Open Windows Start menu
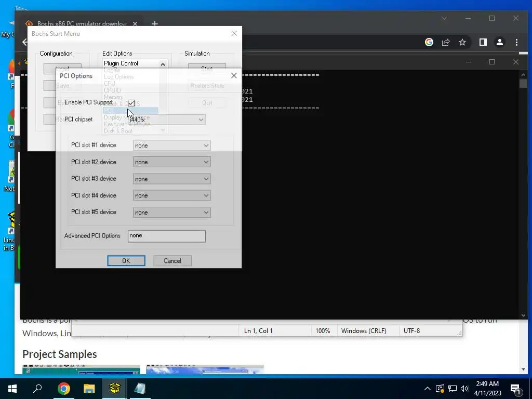Screen dimensions: 532x399 tap(12, 389)
